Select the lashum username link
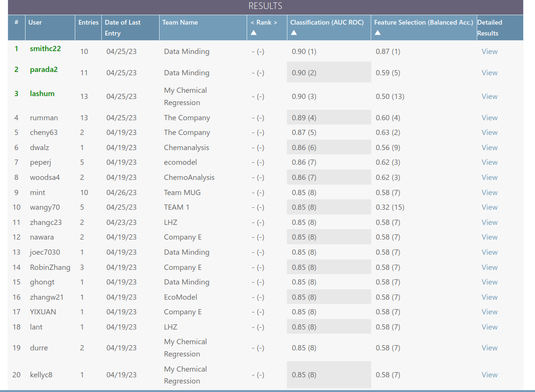Viewport: 535px width, 392px height. click(x=42, y=93)
